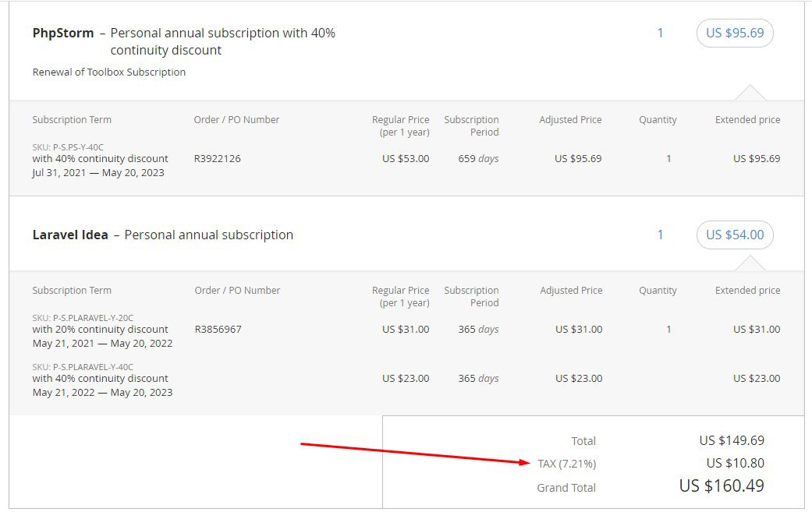Click the grand total US $160.49
812x512 pixels.
point(722,486)
